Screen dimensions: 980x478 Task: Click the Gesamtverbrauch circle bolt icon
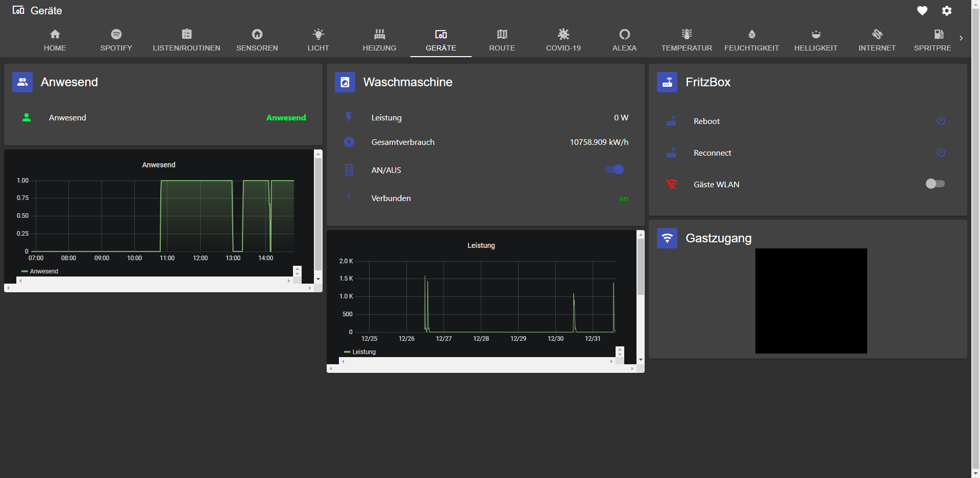(349, 142)
